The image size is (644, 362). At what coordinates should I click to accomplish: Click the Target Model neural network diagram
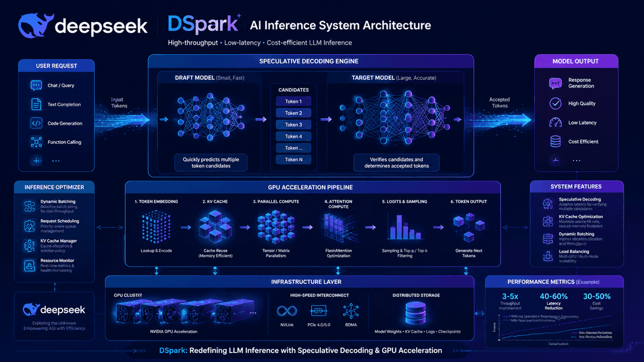[395, 117]
